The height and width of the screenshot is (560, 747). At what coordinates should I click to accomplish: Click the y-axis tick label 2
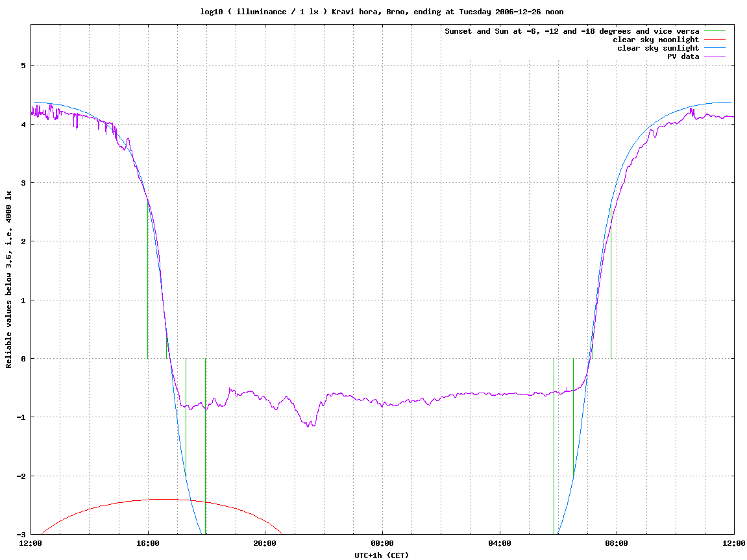(x=23, y=241)
